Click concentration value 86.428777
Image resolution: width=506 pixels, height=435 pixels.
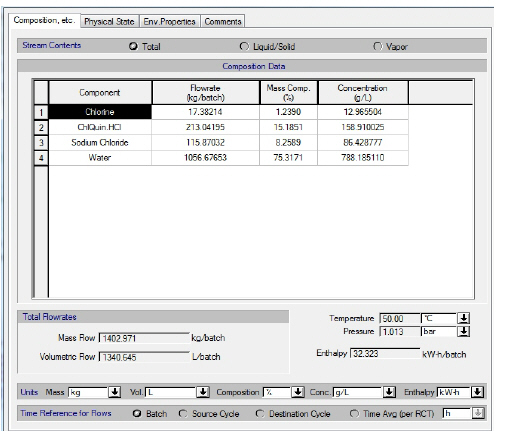click(x=363, y=143)
